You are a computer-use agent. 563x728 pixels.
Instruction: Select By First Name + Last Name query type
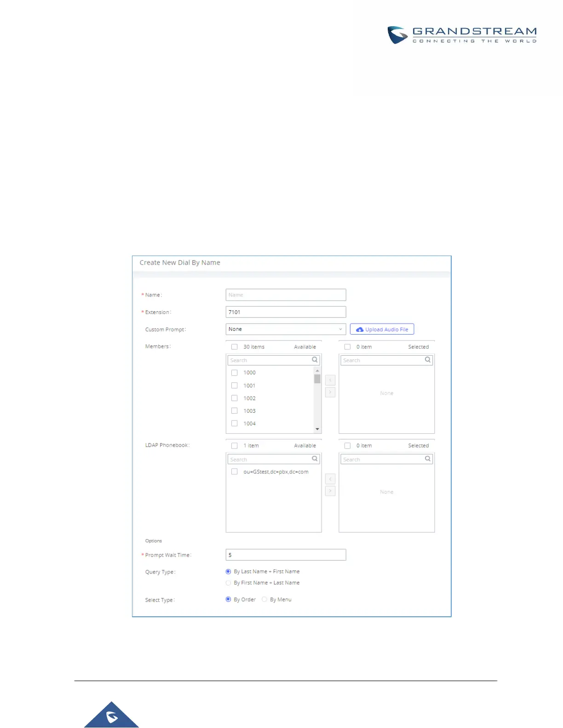point(228,583)
